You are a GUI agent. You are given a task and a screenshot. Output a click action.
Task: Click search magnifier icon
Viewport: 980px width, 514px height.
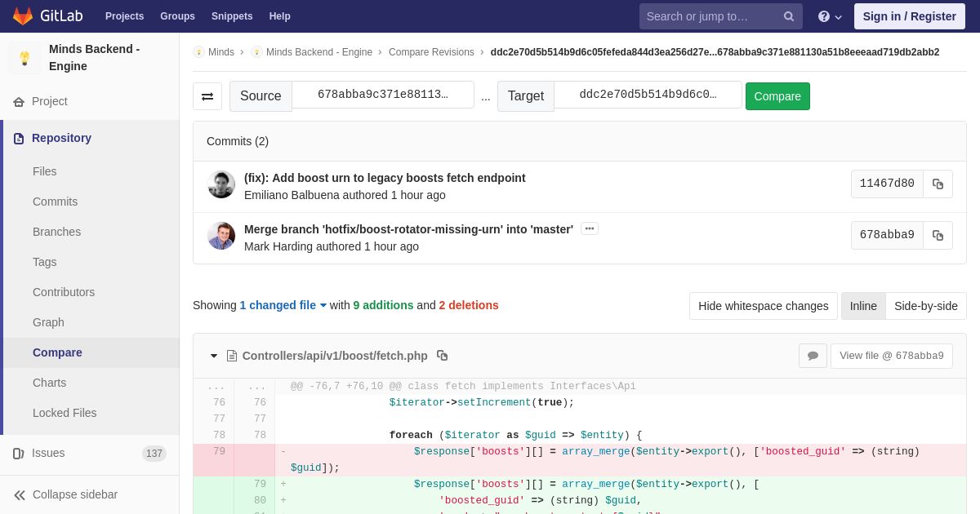tap(789, 16)
